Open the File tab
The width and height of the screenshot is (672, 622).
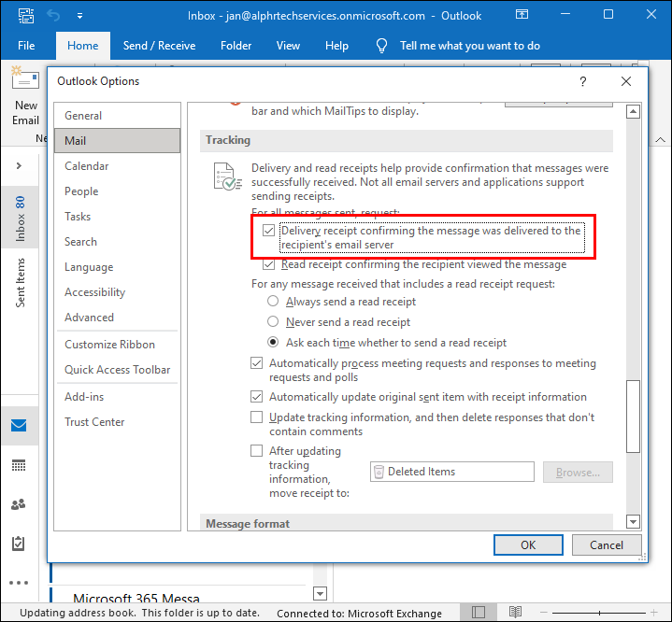pos(26,46)
